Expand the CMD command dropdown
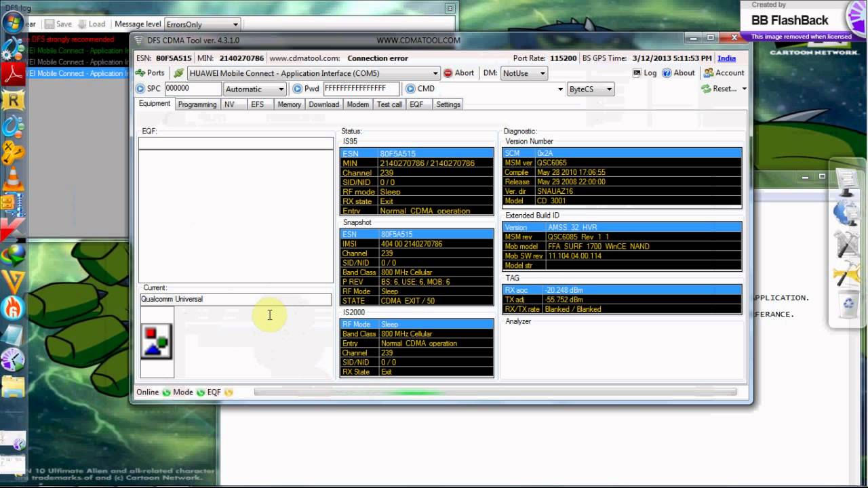 tap(561, 89)
